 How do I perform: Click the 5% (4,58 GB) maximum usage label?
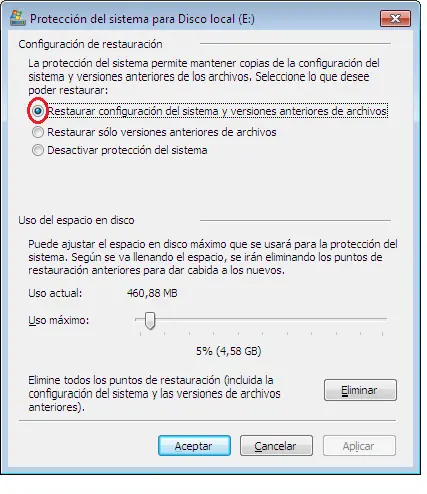click(229, 351)
